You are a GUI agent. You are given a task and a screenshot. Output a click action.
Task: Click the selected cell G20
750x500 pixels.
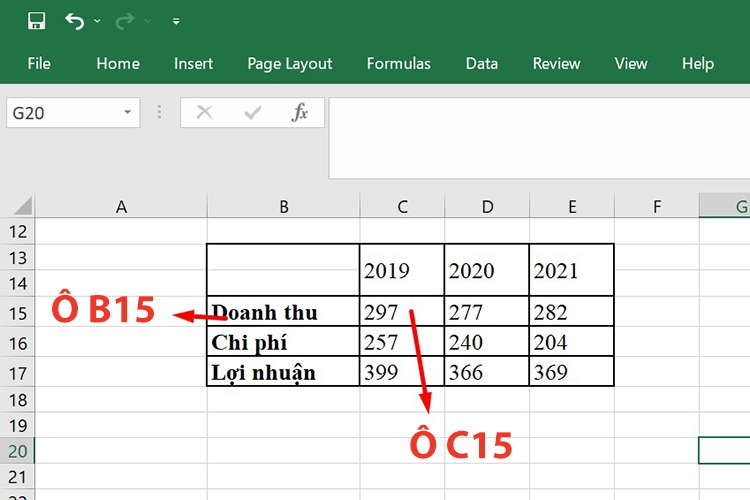tap(725, 450)
